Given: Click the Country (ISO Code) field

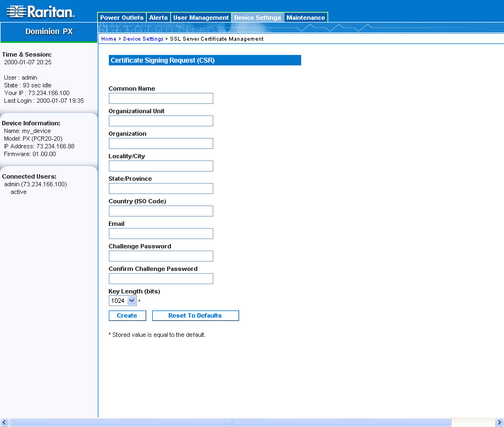Looking at the screenshot, I should pos(160,211).
